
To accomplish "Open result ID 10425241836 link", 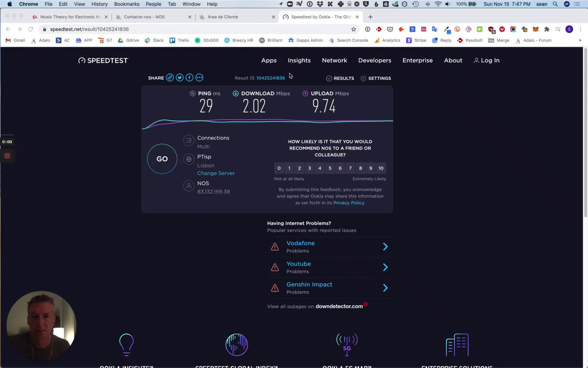I will [x=271, y=78].
